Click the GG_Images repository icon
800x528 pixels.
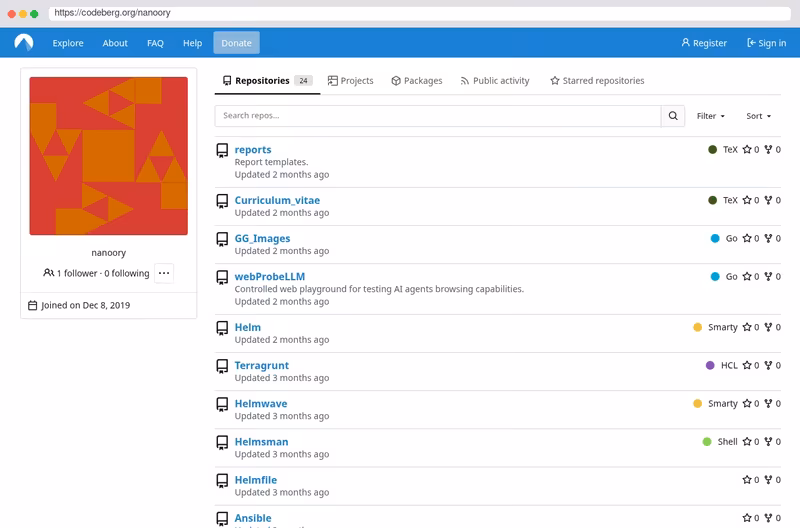pyautogui.click(x=222, y=239)
